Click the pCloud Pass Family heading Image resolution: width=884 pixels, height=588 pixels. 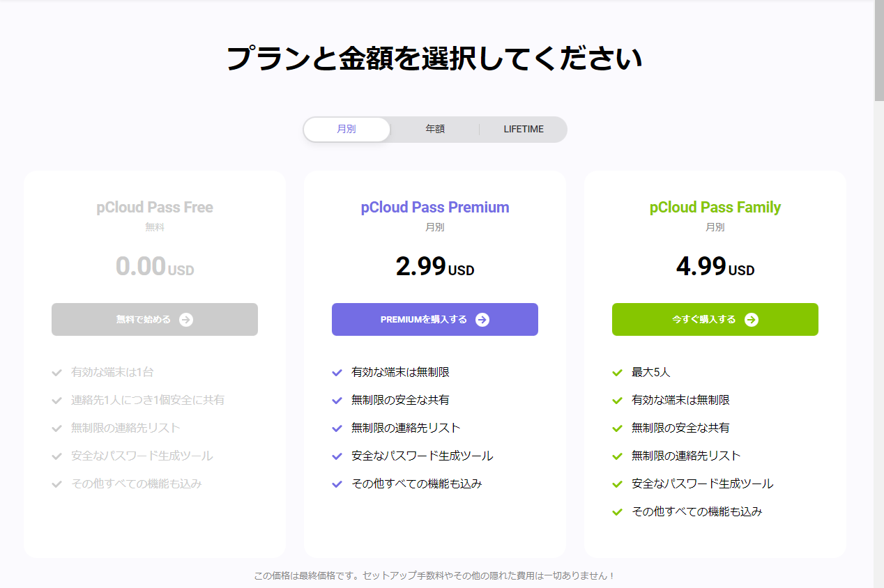(715, 208)
